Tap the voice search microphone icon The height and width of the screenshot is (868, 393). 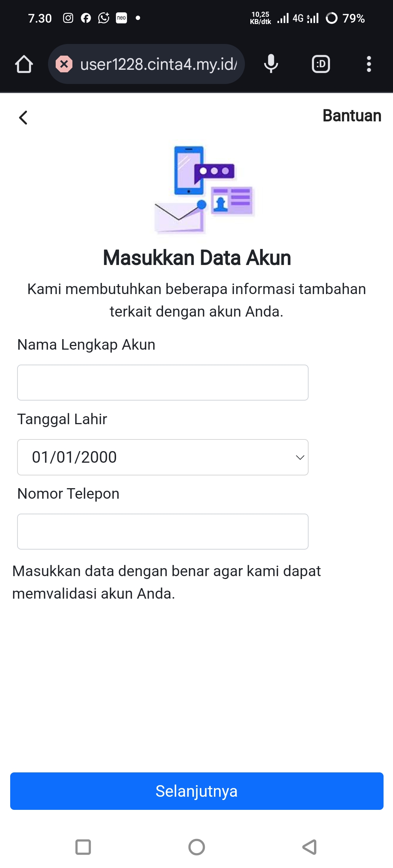[x=271, y=64]
